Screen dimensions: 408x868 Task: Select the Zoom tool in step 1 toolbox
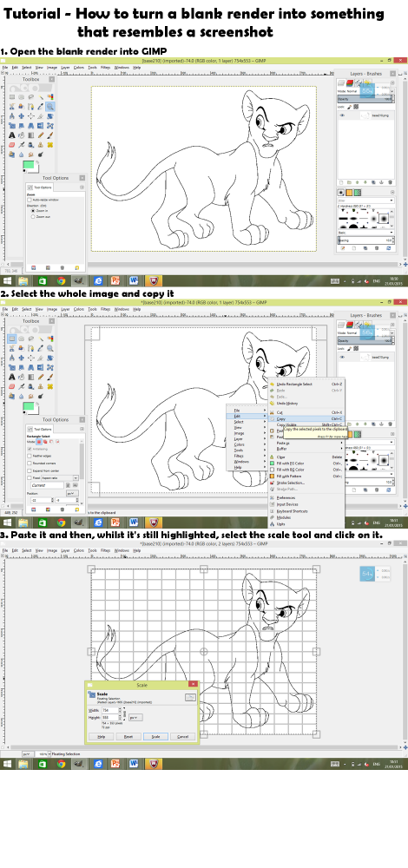tap(49, 106)
